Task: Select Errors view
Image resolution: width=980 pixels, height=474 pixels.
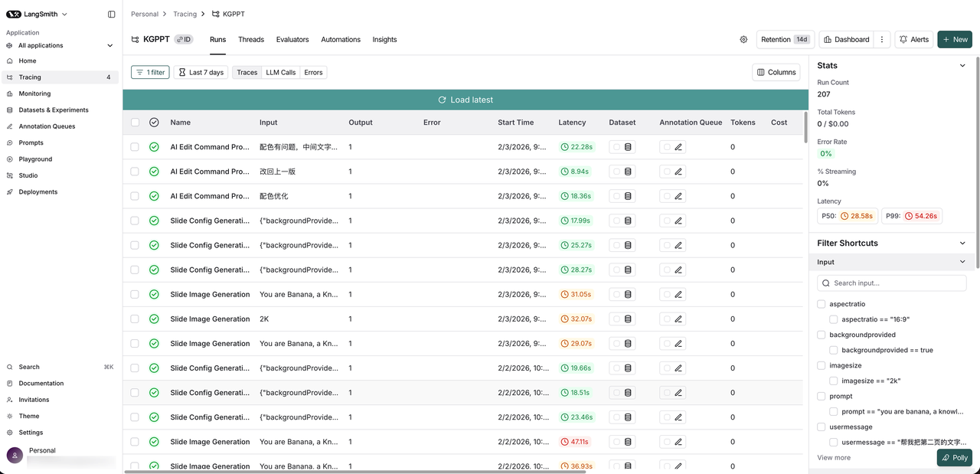Action: 313,72
